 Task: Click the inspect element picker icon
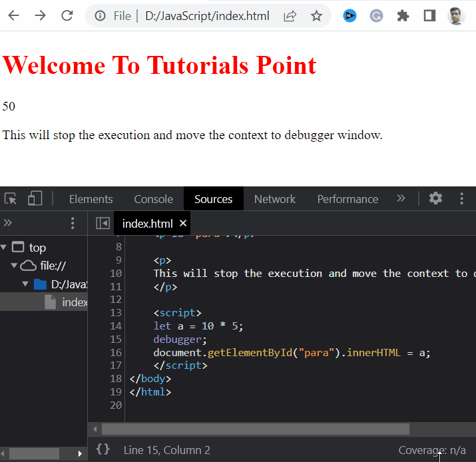(11, 198)
